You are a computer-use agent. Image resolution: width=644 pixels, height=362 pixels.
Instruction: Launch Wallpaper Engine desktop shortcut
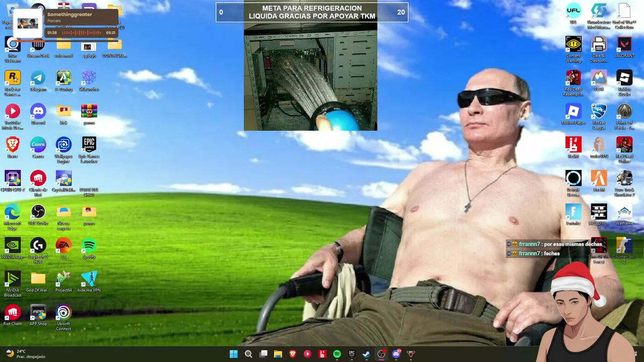click(x=63, y=151)
